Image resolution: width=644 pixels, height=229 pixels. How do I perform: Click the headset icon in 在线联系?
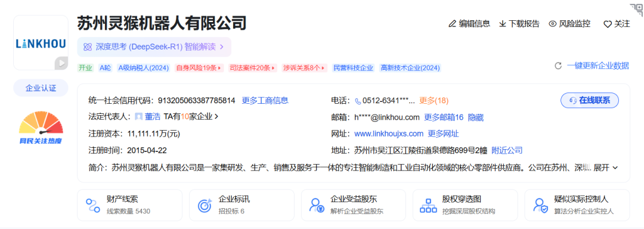pyautogui.click(x=573, y=101)
